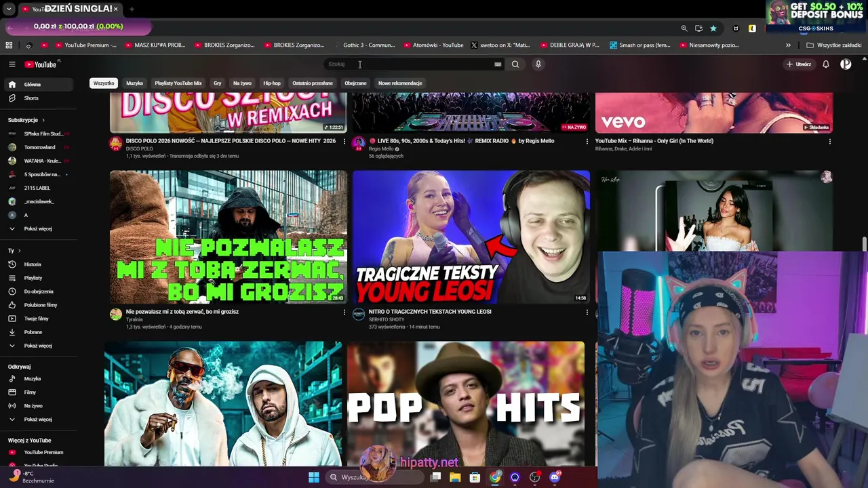This screenshot has height=488, width=868.
Task: Start voice search with the microphone icon
Action: (538, 64)
